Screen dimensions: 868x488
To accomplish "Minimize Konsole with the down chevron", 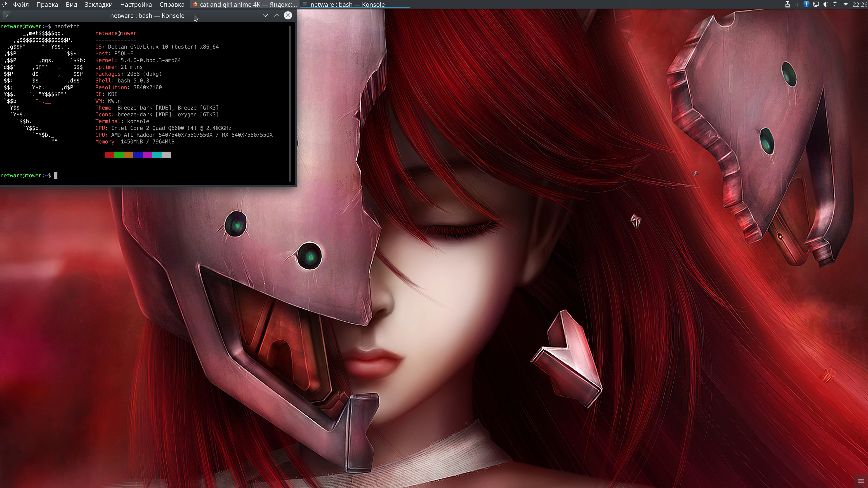I will click(x=265, y=16).
